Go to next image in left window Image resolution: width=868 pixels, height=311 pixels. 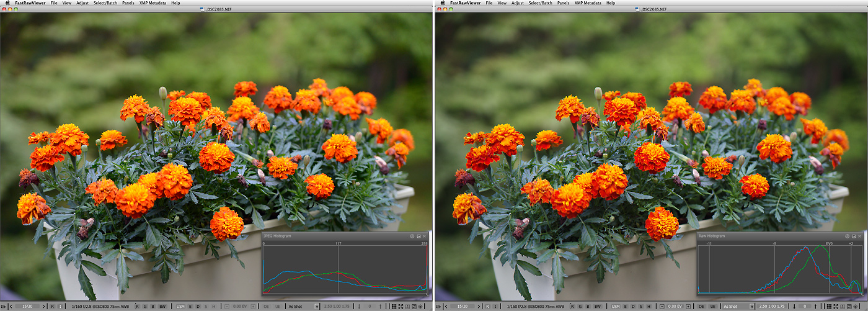pyautogui.click(x=43, y=307)
